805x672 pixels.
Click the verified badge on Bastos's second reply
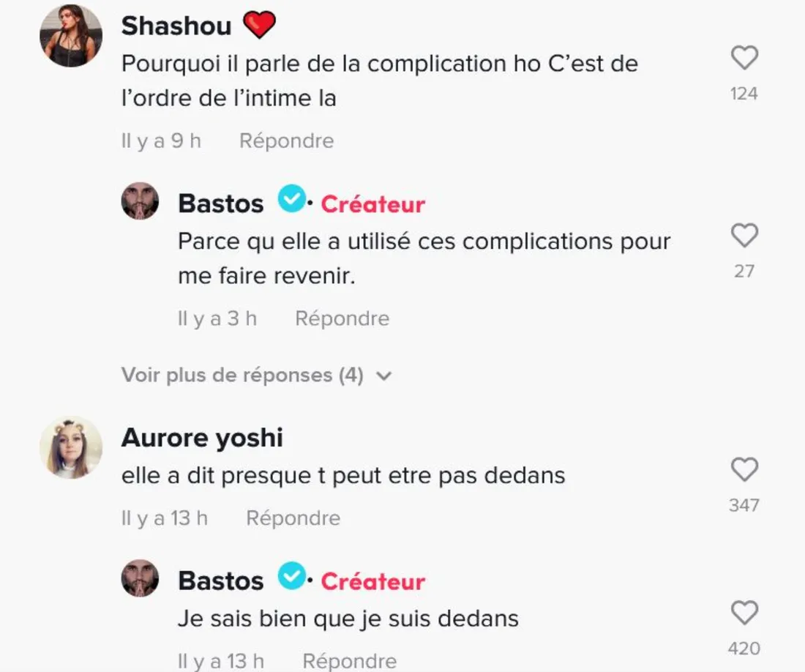click(292, 578)
